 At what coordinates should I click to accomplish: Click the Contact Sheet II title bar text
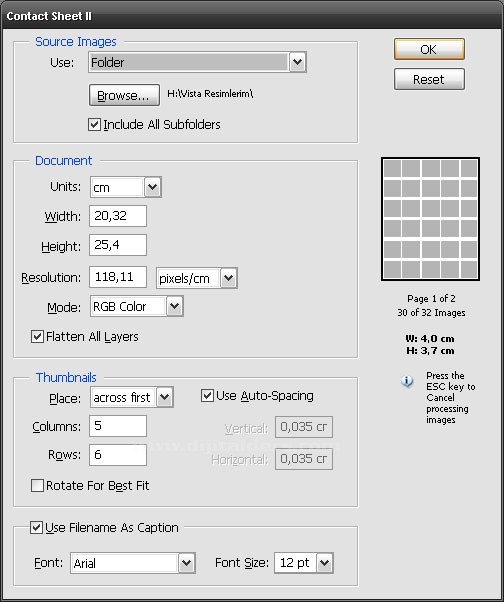49,16
